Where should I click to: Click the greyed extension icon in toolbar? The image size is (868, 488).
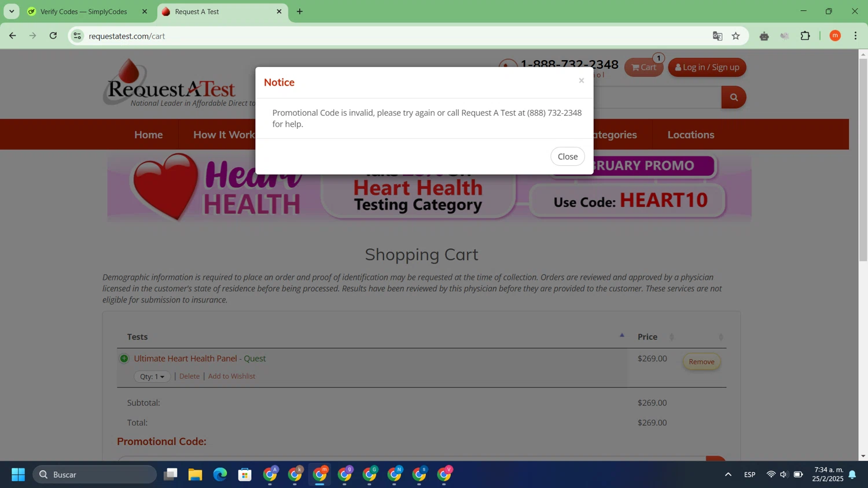coord(785,36)
